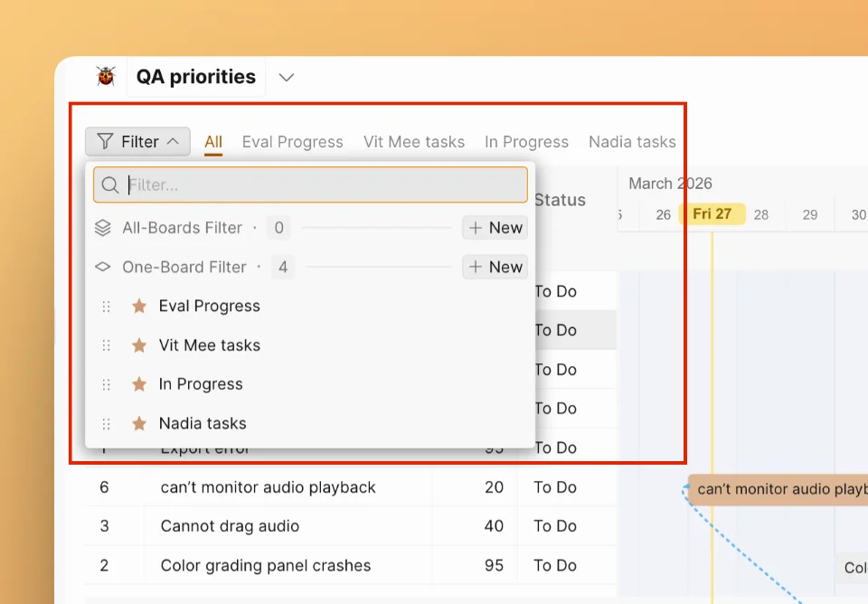The height and width of the screenshot is (604, 868).
Task: Click the star icon beside Eval Progress
Action: 138,306
